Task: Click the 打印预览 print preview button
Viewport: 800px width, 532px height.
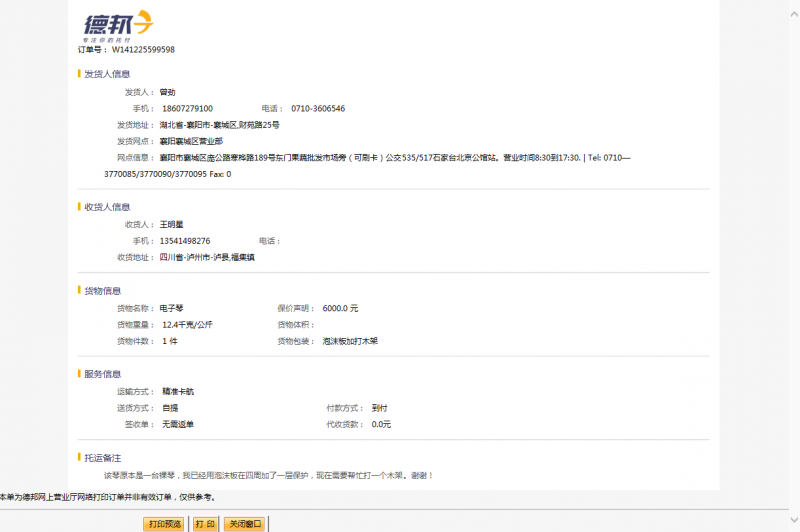Action: tap(165, 523)
